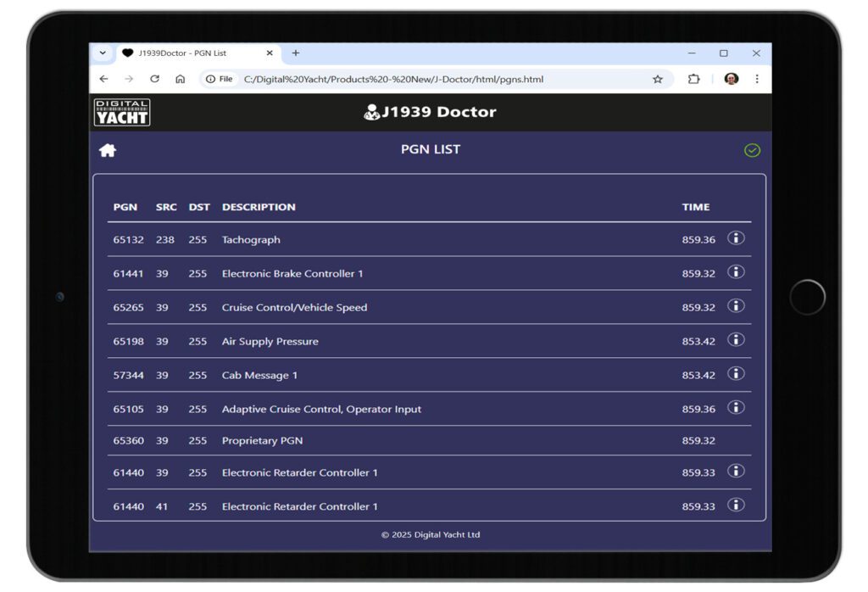Open the Chrome three-dot menu

[x=757, y=79]
